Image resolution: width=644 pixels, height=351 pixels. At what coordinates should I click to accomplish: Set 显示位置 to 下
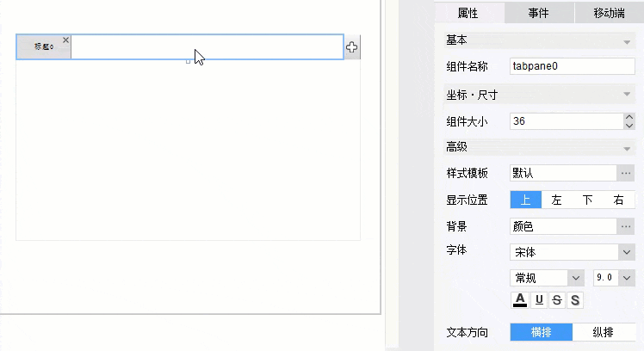click(x=587, y=200)
